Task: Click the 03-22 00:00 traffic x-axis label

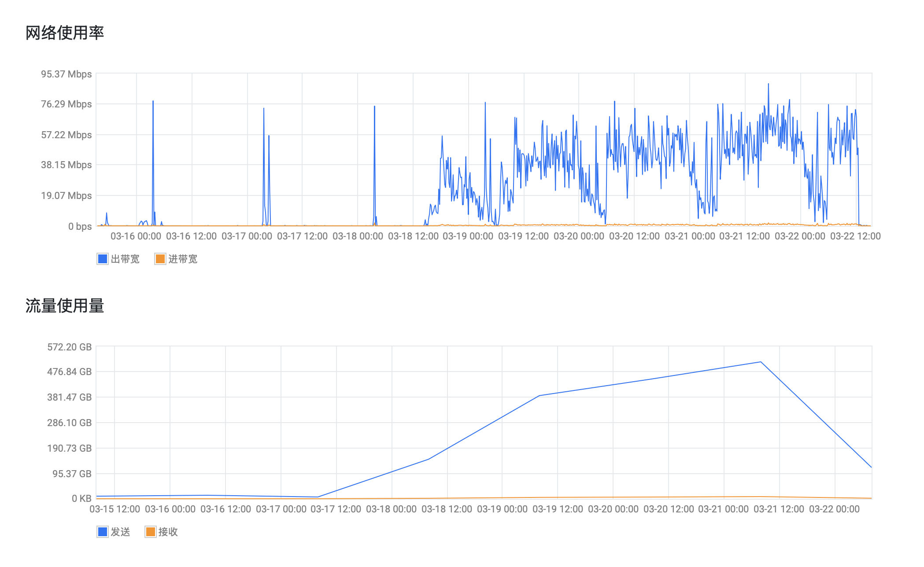Action: [x=834, y=509]
